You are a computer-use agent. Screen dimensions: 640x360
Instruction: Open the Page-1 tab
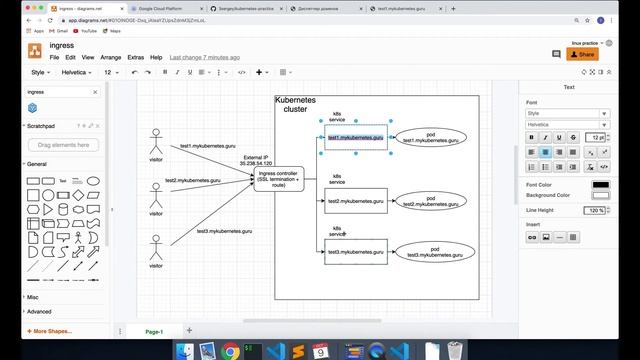click(x=154, y=332)
